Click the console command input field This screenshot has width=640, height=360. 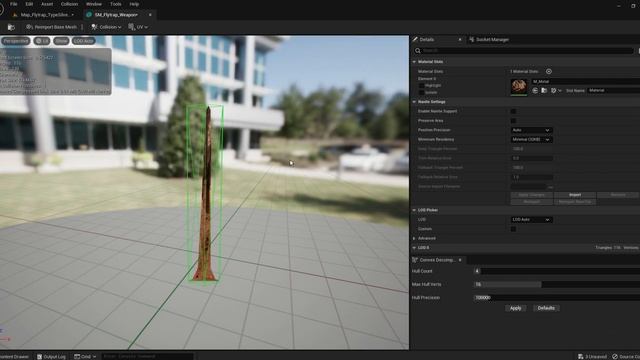[x=146, y=357]
